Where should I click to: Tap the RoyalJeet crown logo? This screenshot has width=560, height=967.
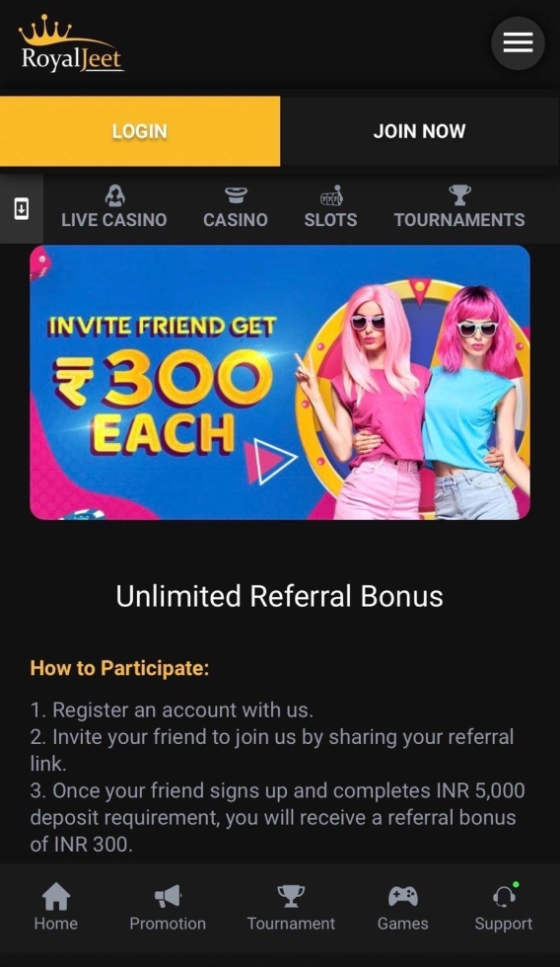(71, 43)
